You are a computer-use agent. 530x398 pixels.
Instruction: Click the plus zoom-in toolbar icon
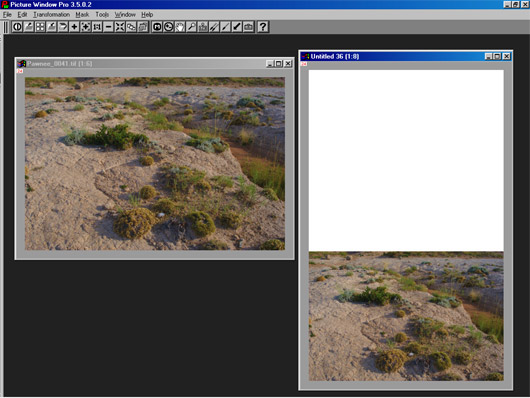(x=74, y=27)
